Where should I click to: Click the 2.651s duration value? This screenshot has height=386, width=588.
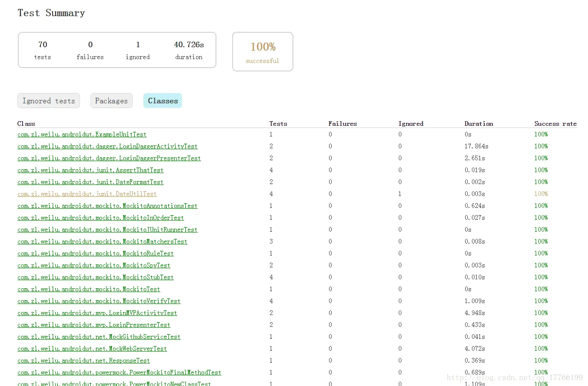tap(474, 158)
